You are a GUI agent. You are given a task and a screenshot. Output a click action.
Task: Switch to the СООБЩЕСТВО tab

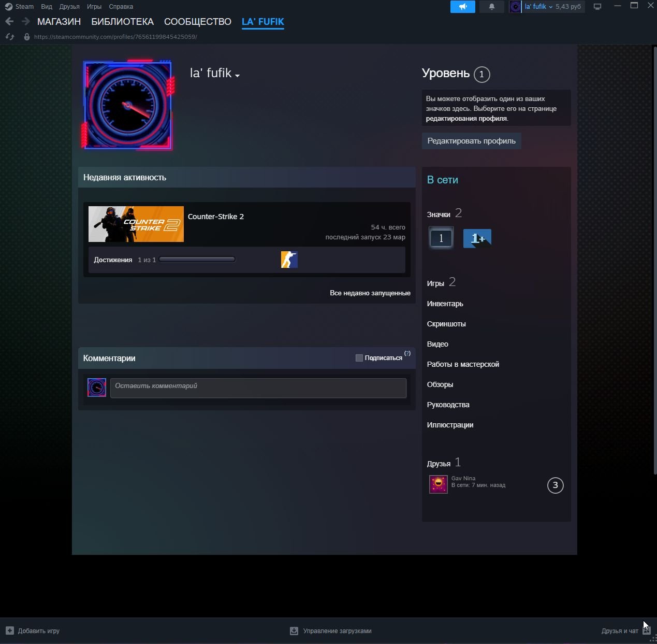tap(198, 22)
